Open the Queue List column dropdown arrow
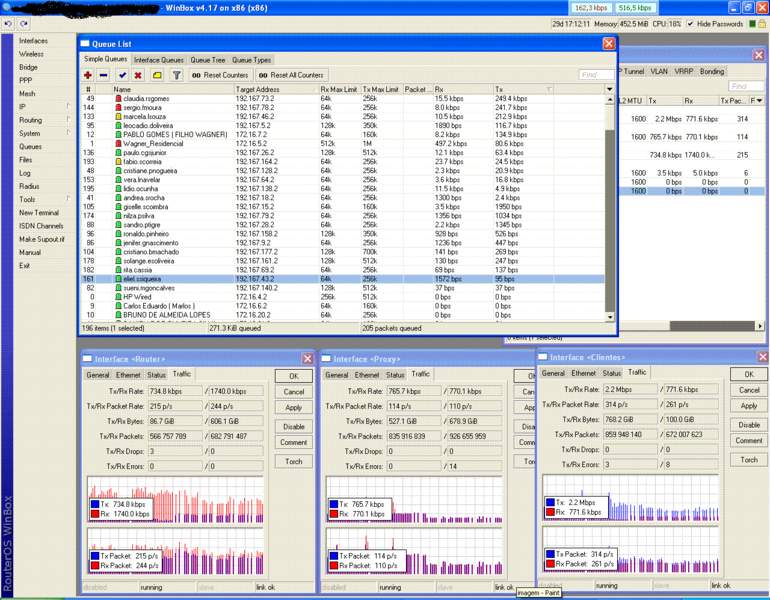The image size is (770, 600). coord(611,89)
